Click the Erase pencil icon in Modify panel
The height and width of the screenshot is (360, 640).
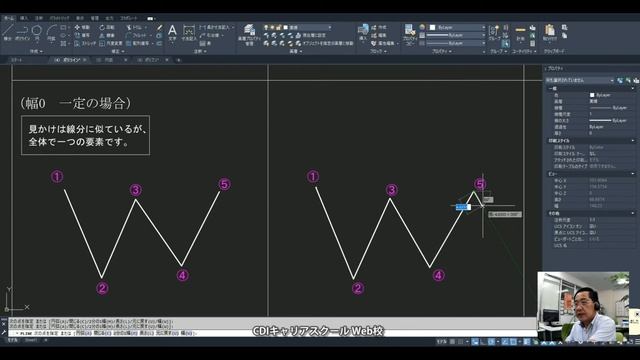[x=159, y=27]
